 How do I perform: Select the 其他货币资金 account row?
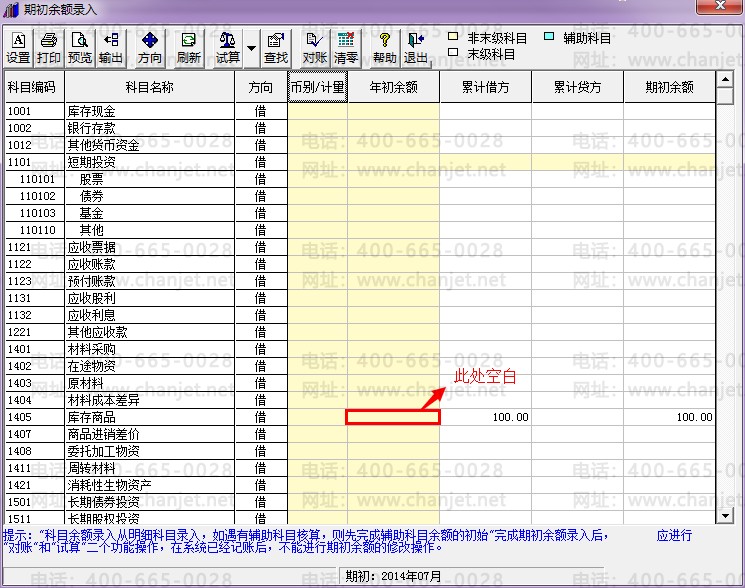360,145
